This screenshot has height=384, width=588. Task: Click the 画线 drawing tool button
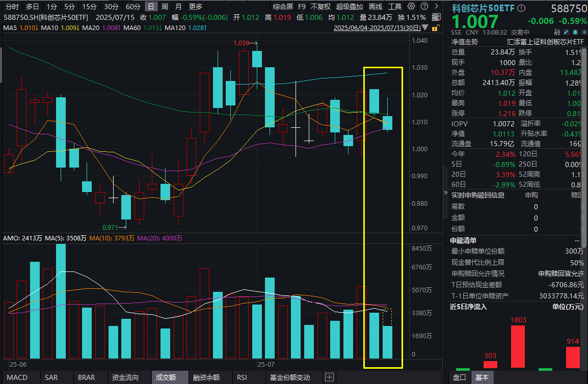click(x=377, y=6)
